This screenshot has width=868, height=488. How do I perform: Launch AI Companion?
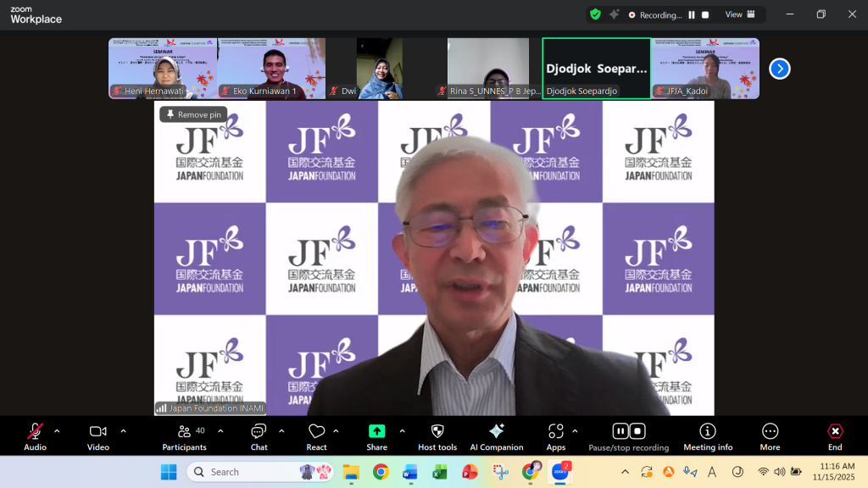pos(497,436)
